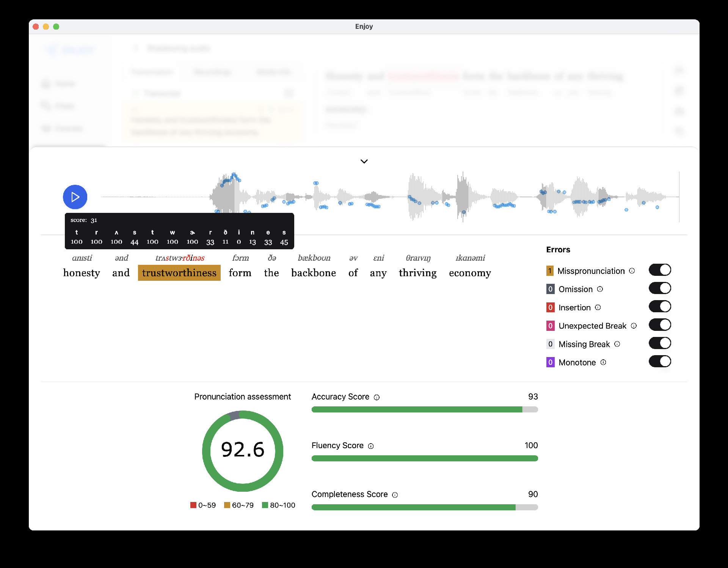Click the word backbone
The width and height of the screenshot is (728, 568).
coord(313,273)
